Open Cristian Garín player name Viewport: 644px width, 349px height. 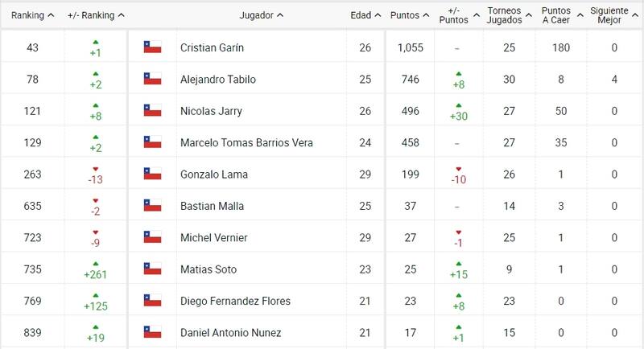click(212, 47)
